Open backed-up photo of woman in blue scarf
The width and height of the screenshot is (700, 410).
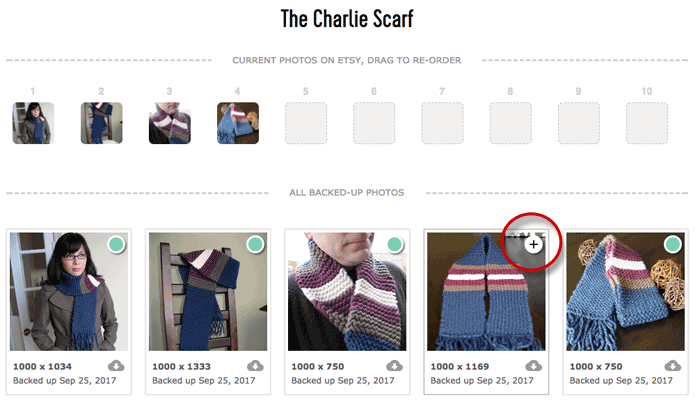coord(69,291)
